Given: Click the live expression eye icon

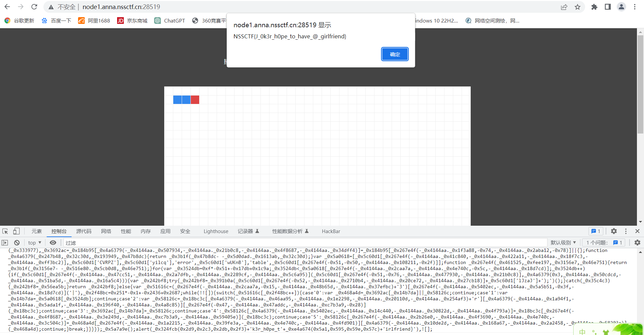Looking at the screenshot, I should [53, 243].
